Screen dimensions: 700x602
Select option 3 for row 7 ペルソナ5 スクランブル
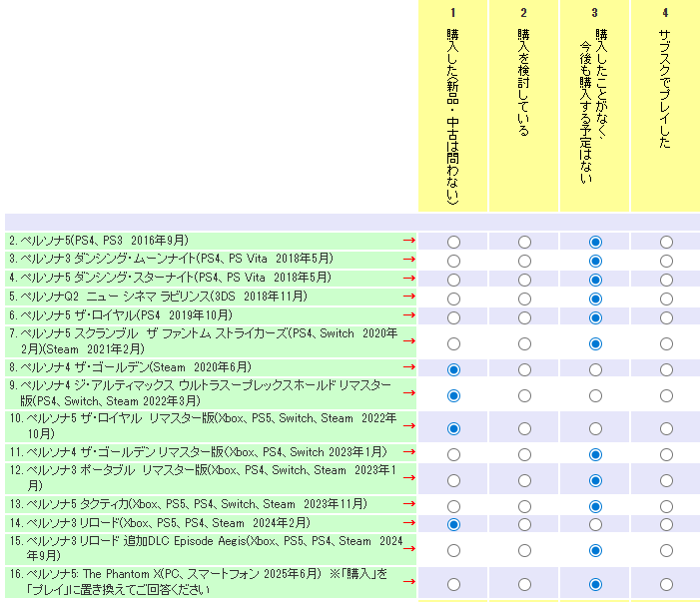pyautogui.click(x=595, y=343)
